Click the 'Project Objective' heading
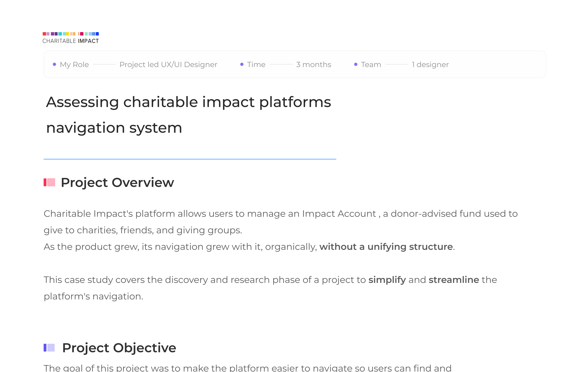The width and height of the screenshot is (588, 372). click(x=119, y=348)
